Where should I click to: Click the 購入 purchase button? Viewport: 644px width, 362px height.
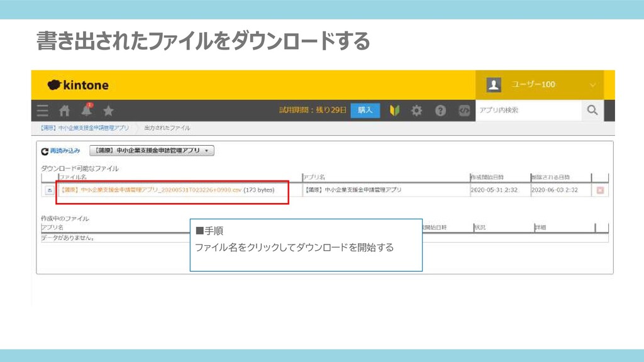(x=365, y=110)
